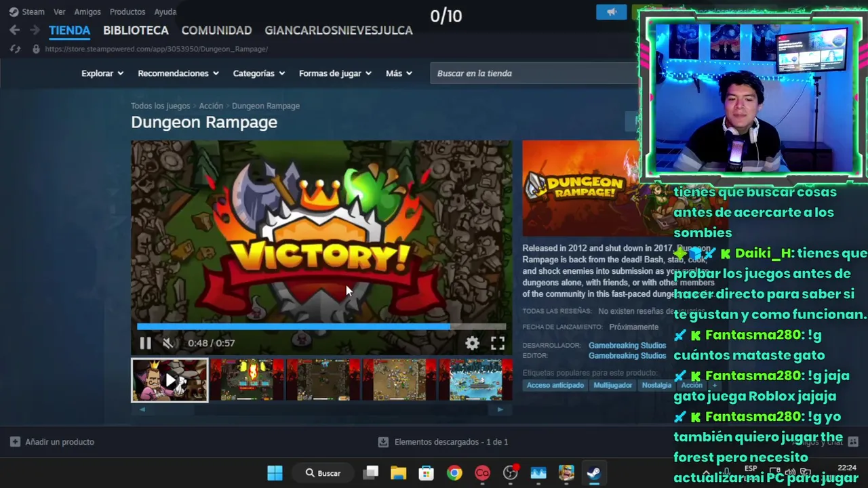Select the third screenshot thumbnail
Image resolution: width=868 pixels, height=488 pixels.
tap(323, 380)
